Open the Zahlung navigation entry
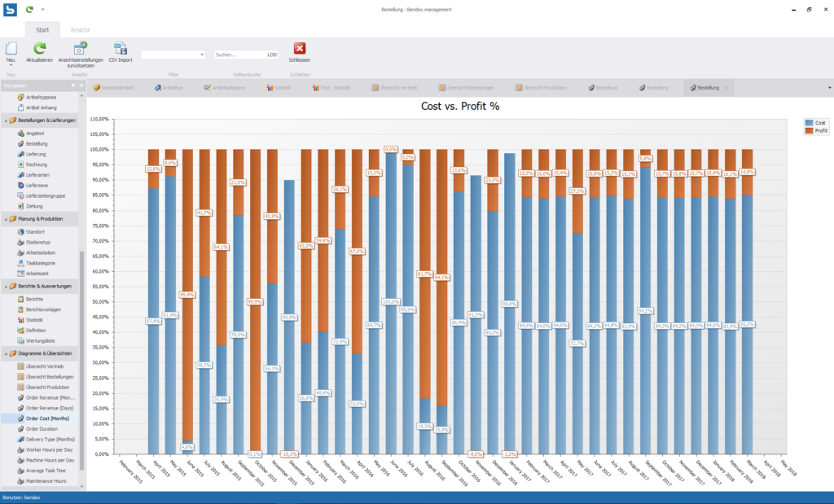 [34, 206]
